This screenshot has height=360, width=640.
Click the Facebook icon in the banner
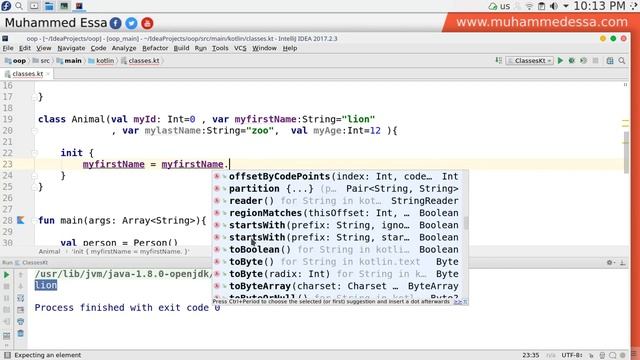point(116,23)
